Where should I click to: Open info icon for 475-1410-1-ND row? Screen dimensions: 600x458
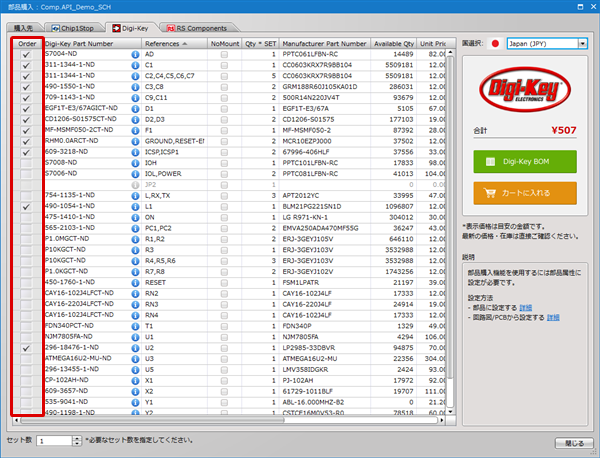pos(135,218)
